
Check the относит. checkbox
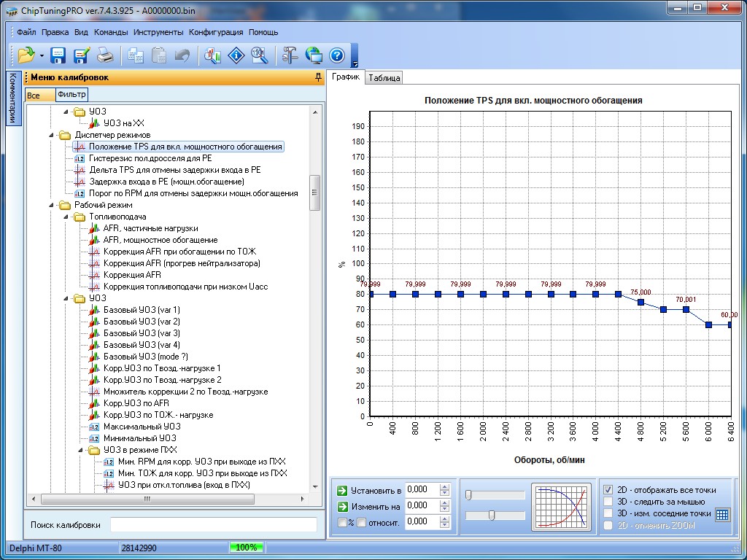pyautogui.click(x=361, y=522)
